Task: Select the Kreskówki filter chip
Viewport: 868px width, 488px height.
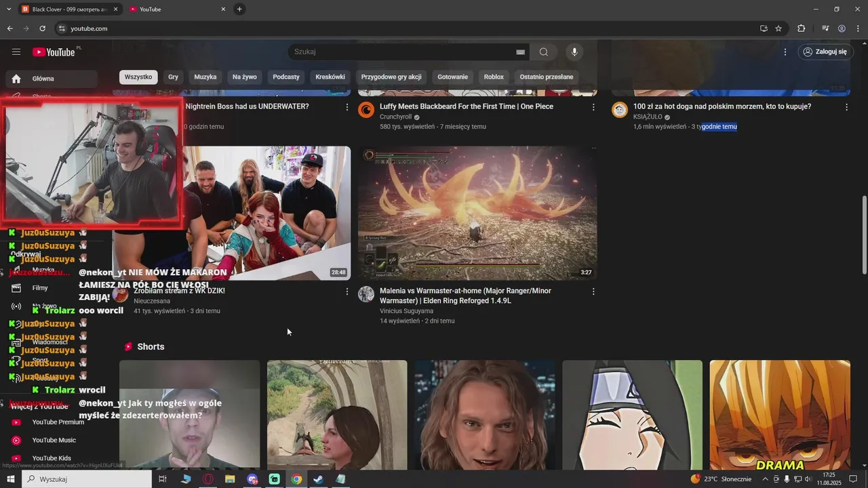Action: [330, 77]
